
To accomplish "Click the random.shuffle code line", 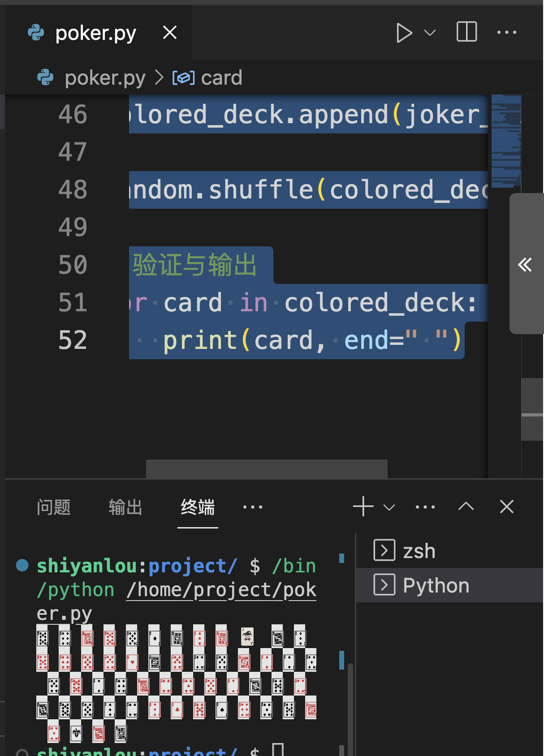I will [308, 190].
